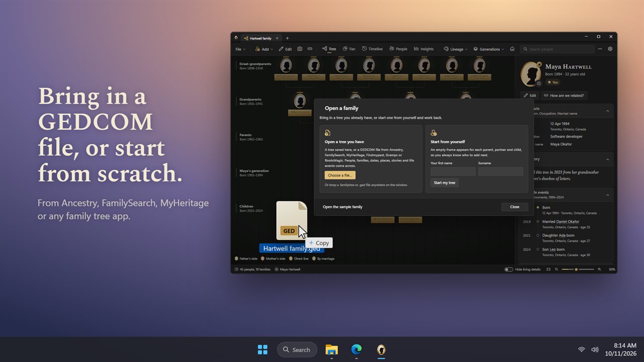Switch to the Fan view tab
This screenshot has width=644, height=362.
[x=349, y=49]
